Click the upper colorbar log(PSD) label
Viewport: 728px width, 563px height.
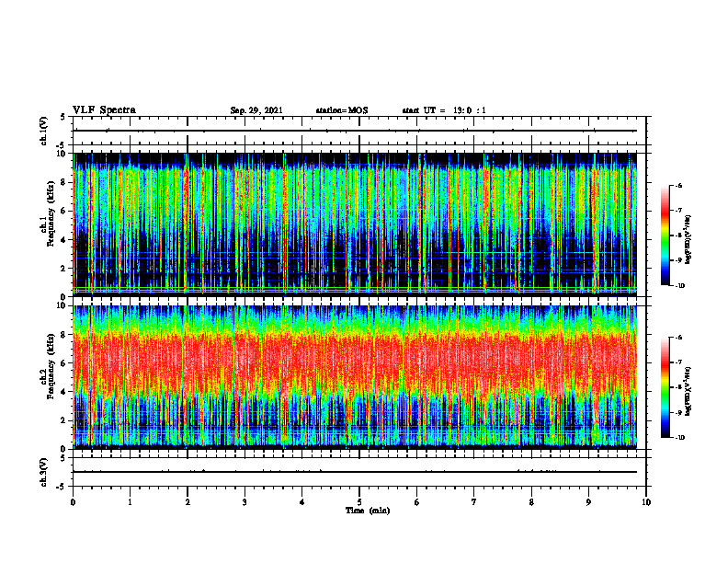pos(688,240)
